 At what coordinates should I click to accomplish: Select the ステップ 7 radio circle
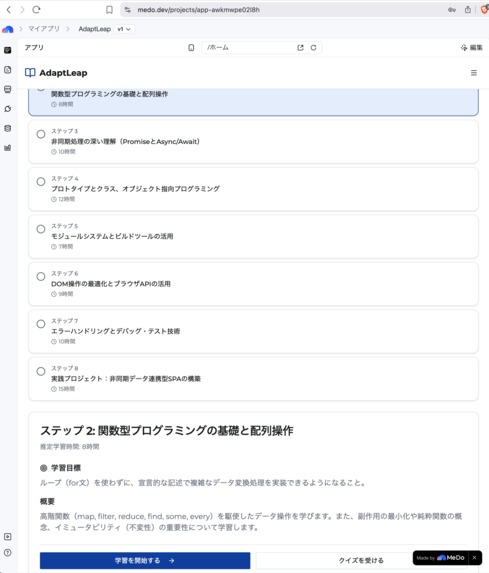[41, 324]
